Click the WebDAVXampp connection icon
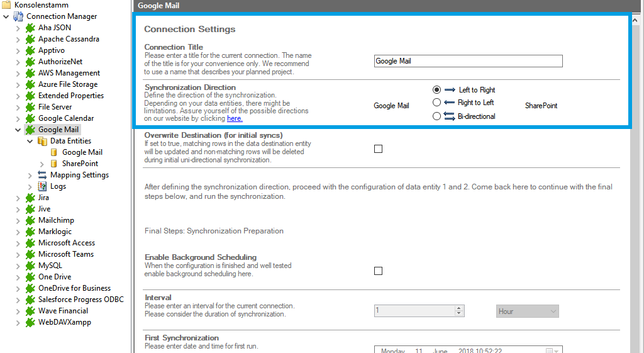644x353 pixels. (x=30, y=322)
